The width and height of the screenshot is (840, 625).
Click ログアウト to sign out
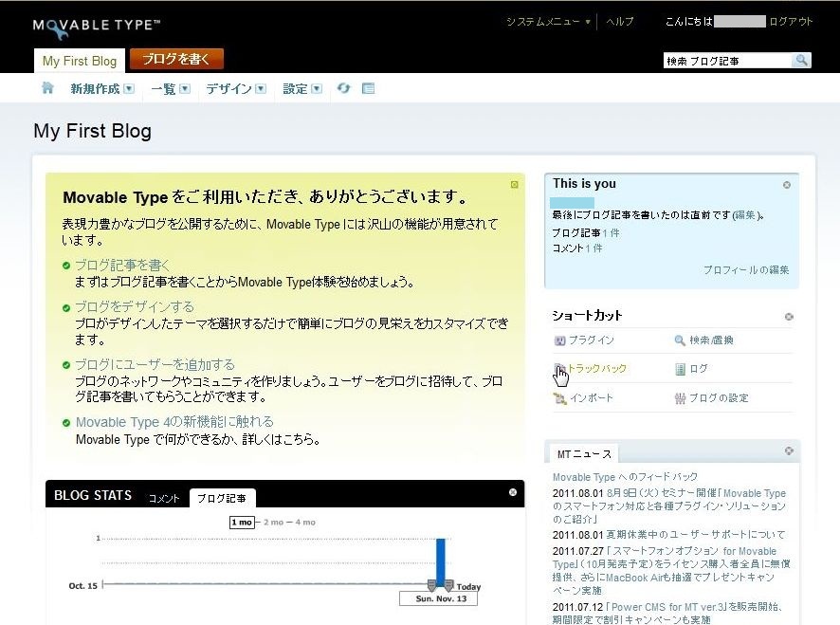coord(791,22)
